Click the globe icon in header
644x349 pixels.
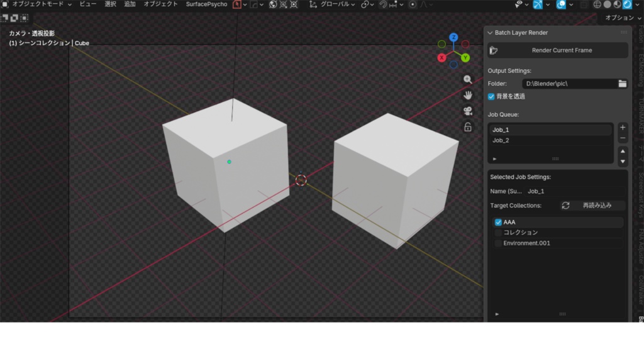[x=273, y=4]
